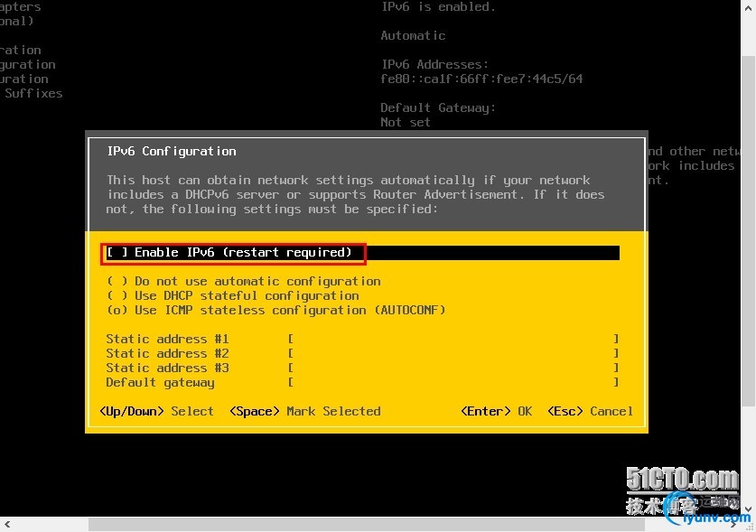Click the Enter OK option
This screenshot has height=532, width=756.
(497, 412)
